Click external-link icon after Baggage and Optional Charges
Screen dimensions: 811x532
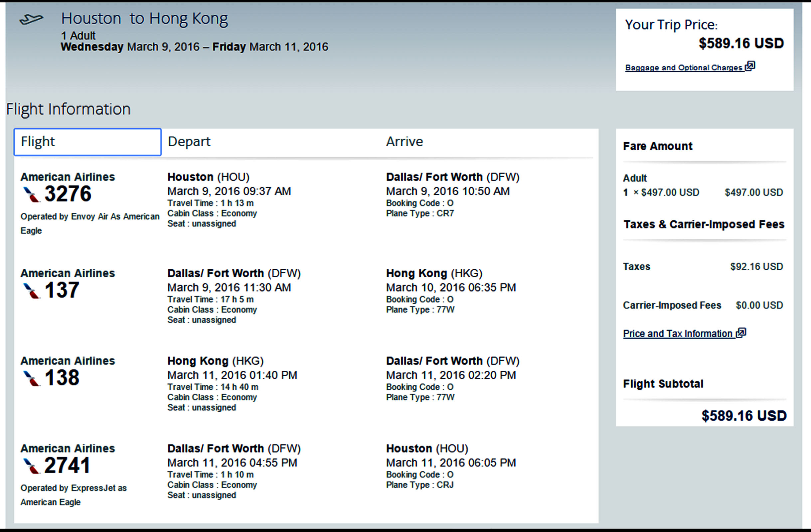[750, 66]
